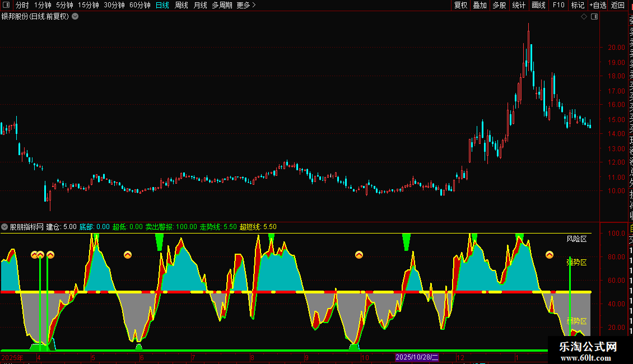The height and width of the screenshot is (364, 633).
Task: Click the 银邦股份(日线.前复权) title text
Action: coord(35,17)
